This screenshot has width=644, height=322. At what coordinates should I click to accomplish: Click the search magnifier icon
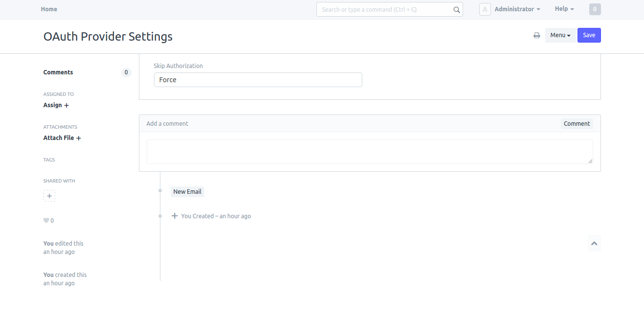pyautogui.click(x=456, y=10)
